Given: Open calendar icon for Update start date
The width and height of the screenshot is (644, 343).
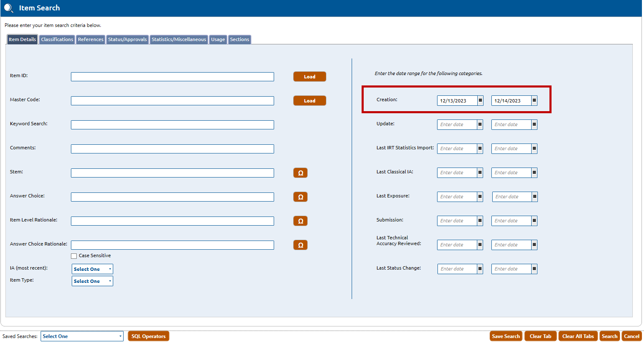Looking at the screenshot, I should (x=480, y=124).
